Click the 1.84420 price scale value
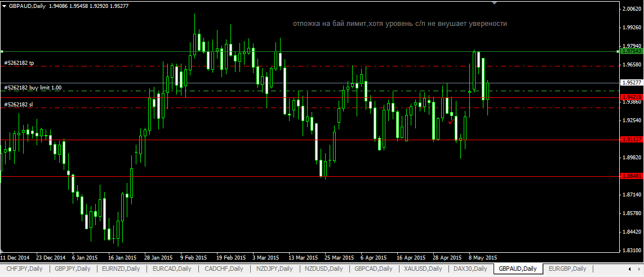The image size is (644, 277). click(x=633, y=233)
